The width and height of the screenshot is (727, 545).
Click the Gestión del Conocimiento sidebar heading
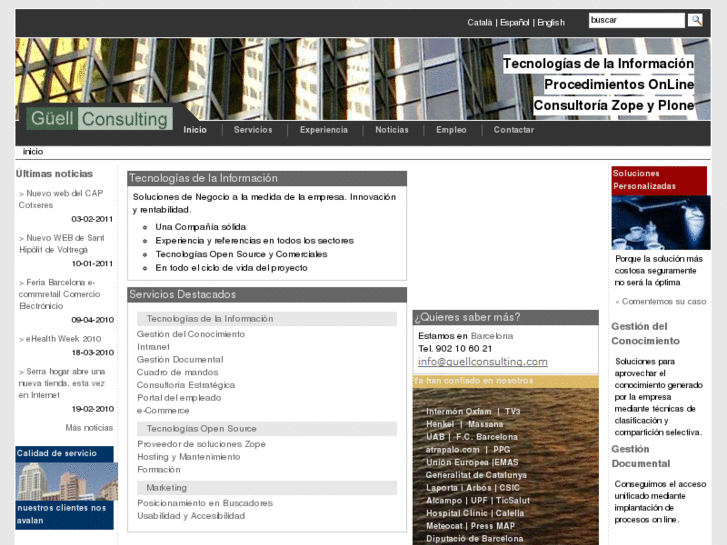[x=645, y=333]
